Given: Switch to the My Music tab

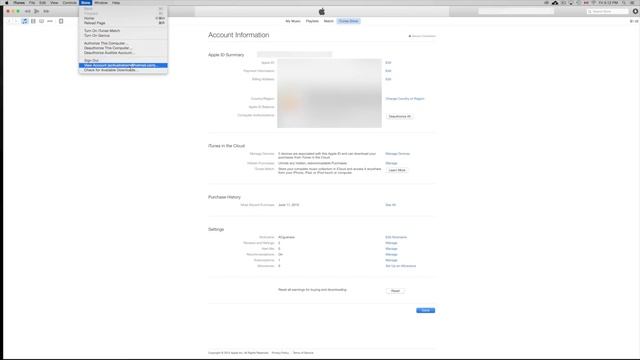Looking at the screenshot, I should 293,21.
